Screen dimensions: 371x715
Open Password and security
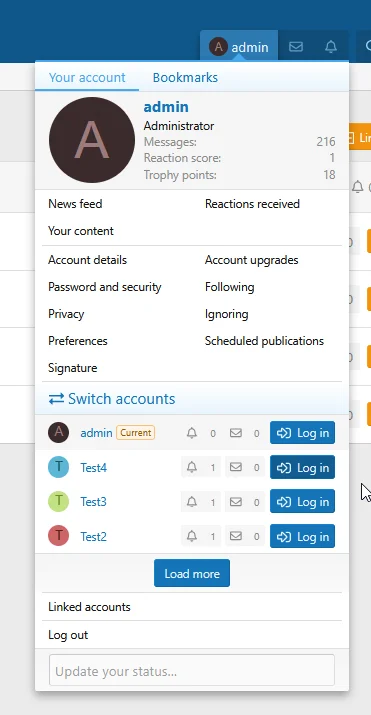(105, 287)
